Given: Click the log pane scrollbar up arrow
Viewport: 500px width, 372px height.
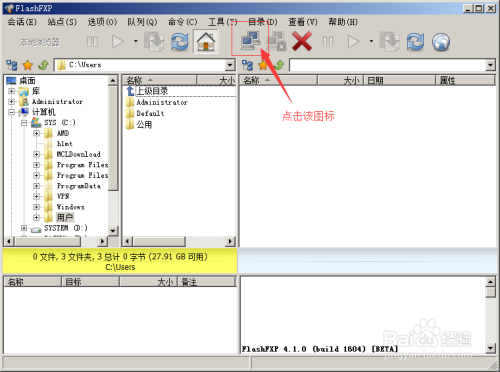Looking at the screenshot, I should click(x=490, y=282).
